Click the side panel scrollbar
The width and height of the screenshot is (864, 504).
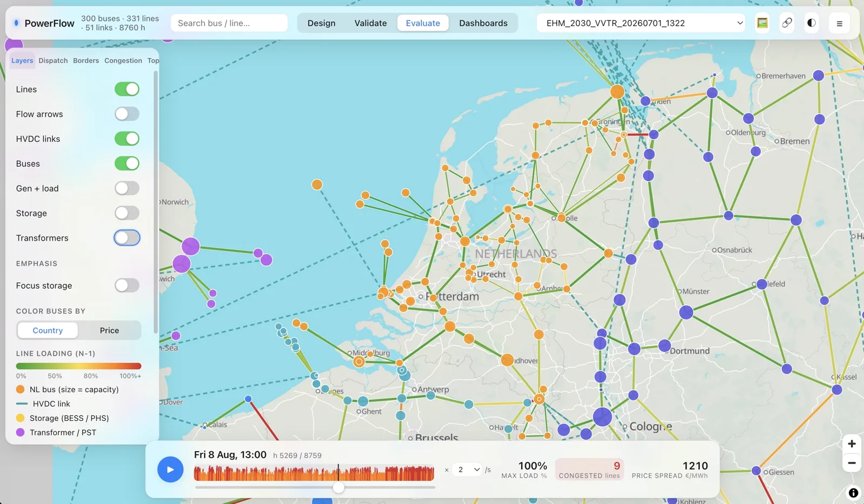point(156,202)
